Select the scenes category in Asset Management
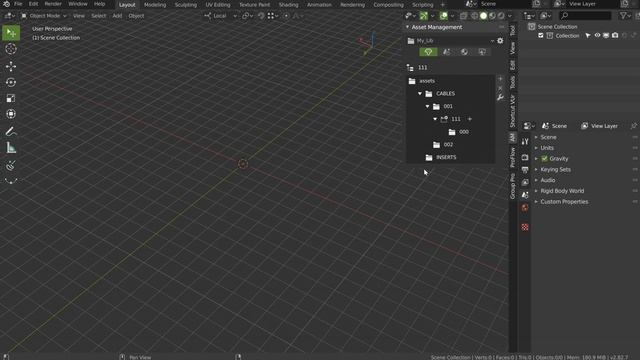 (447, 52)
